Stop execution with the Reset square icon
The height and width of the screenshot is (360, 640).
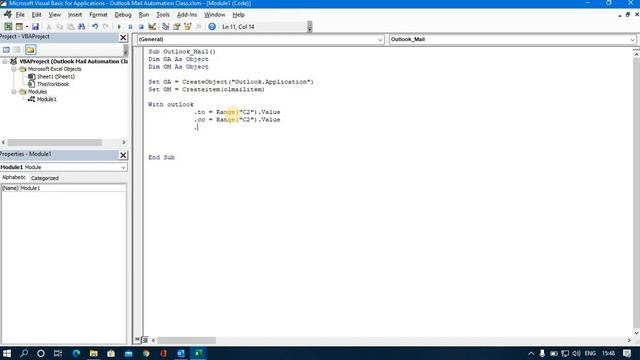pyautogui.click(x=141, y=27)
